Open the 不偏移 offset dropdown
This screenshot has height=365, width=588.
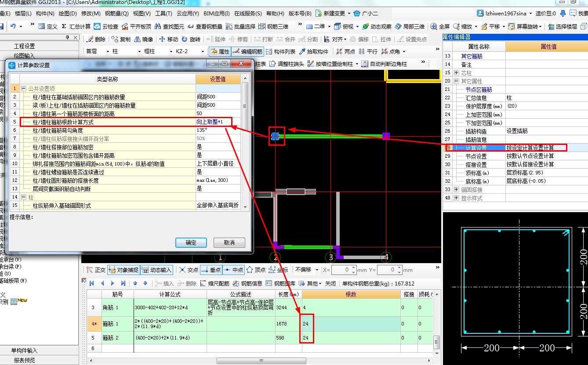(x=318, y=270)
